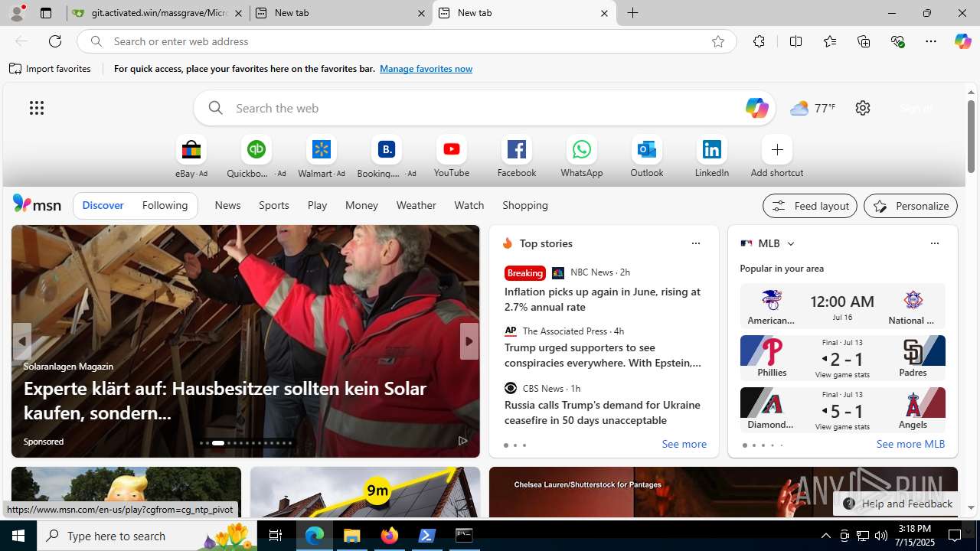Screen dimensions: 980x551
Task: Open the eBay shortcut tile
Action: click(x=191, y=157)
